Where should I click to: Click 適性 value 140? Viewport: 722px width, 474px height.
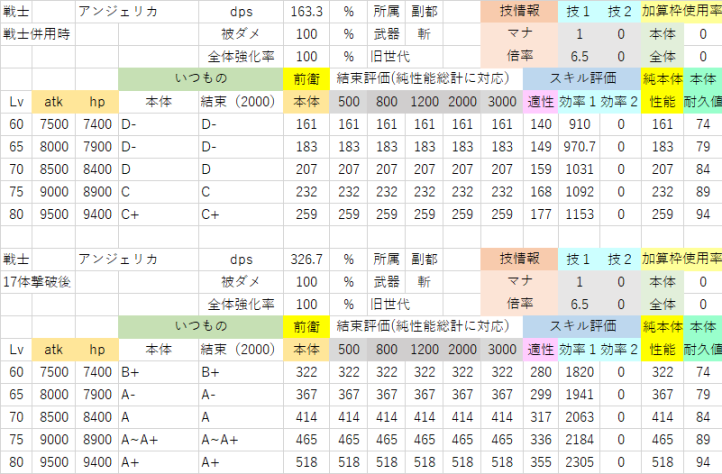tap(541, 124)
